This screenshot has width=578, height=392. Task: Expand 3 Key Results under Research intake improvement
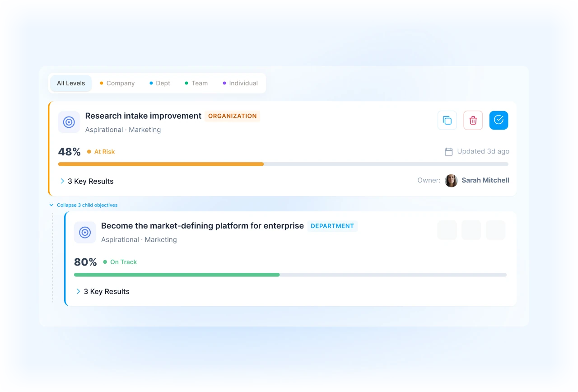[87, 181]
